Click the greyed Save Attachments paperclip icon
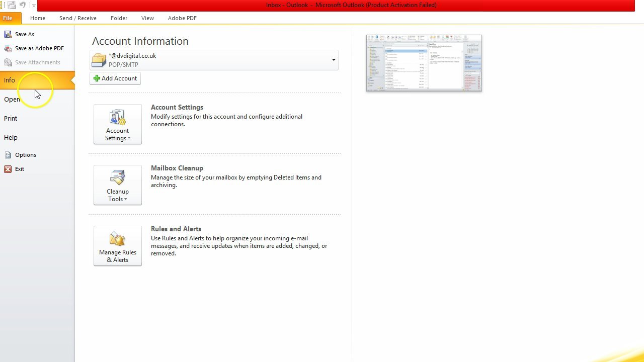This screenshot has height=362, width=644. 8,62
